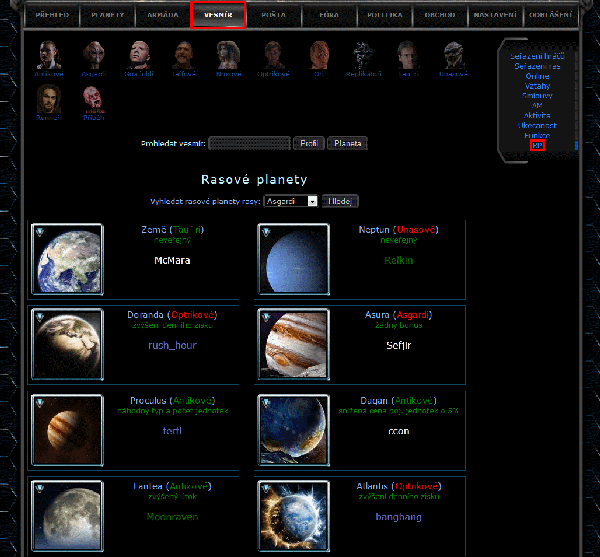Open the Asura planet thumbnail
Image resolution: width=600 pixels, height=557 pixels.
294,343
